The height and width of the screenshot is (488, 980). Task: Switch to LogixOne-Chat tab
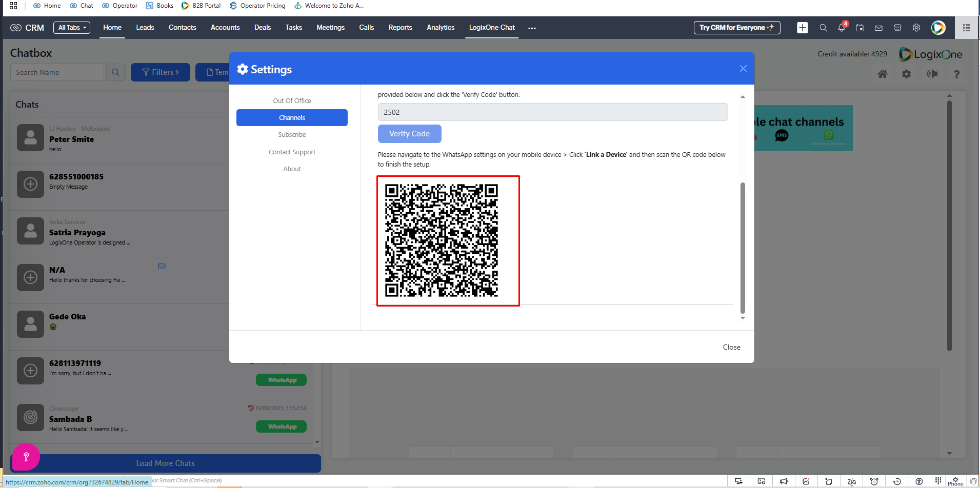(492, 28)
